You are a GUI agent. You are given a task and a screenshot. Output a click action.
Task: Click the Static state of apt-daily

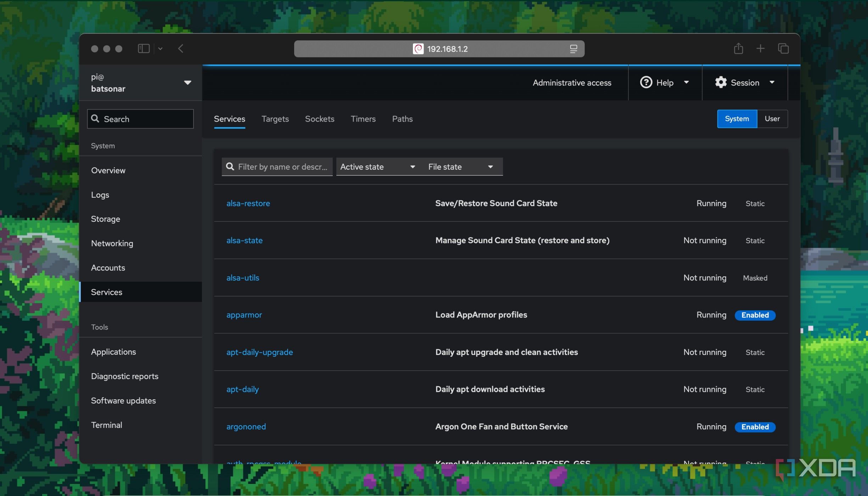pyautogui.click(x=755, y=390)
